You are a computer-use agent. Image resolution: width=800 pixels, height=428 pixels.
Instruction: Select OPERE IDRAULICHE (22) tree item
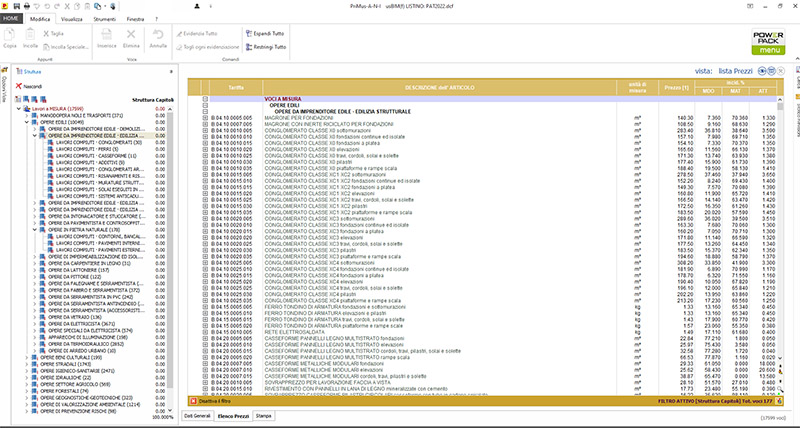point(66,377)
